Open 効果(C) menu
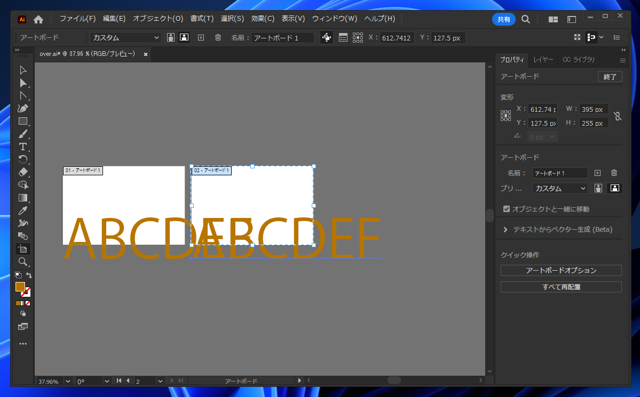 click(x=262, y=19)
